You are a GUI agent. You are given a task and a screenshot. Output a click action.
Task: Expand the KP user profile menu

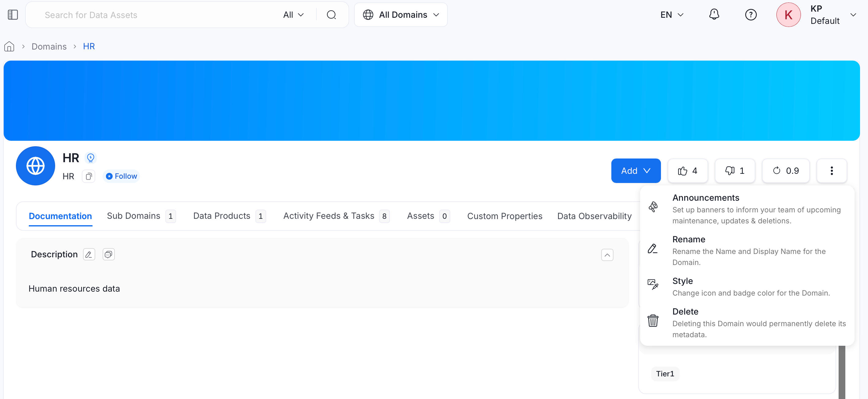(x=853, y=15)
